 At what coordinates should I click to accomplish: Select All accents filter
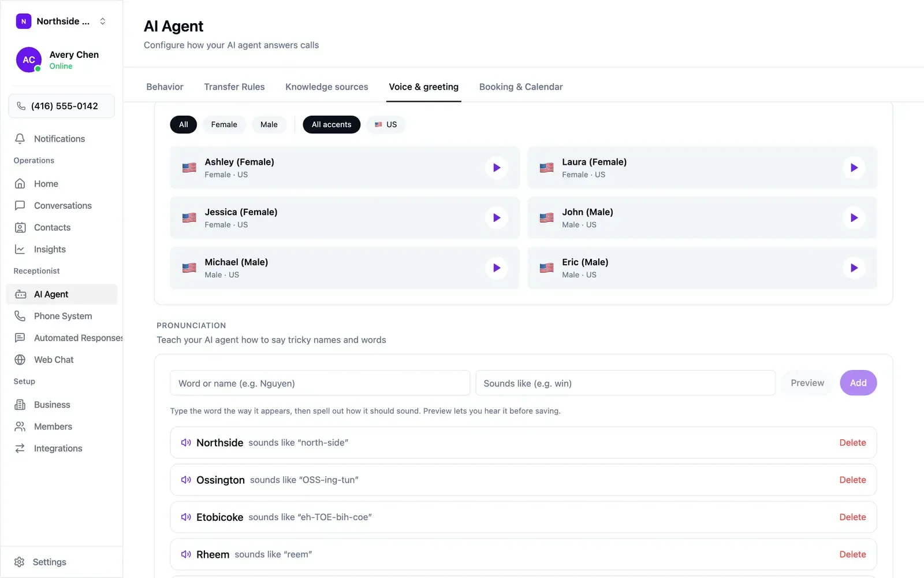coord(331,124)
